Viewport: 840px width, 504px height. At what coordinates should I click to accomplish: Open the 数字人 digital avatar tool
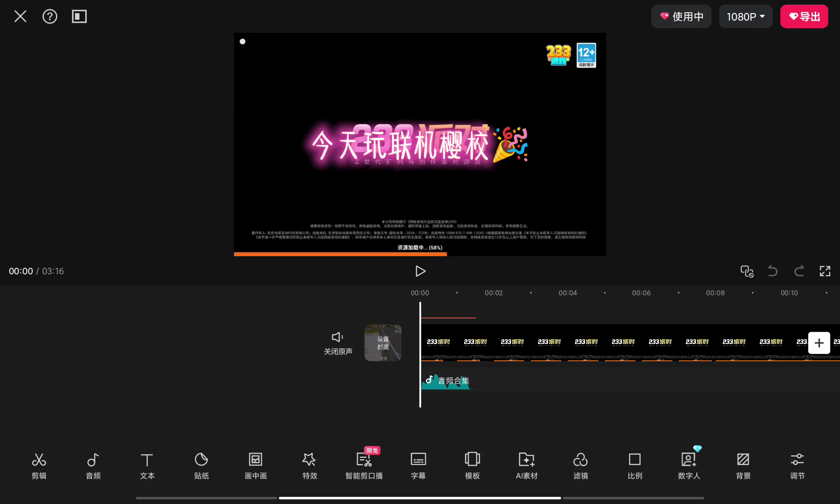point(689,465)
